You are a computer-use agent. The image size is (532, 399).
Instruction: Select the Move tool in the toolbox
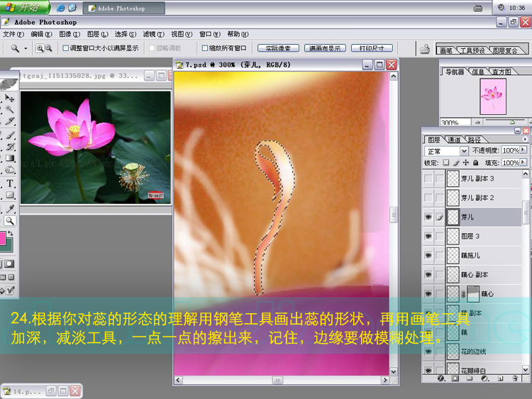tap(9, 99)
